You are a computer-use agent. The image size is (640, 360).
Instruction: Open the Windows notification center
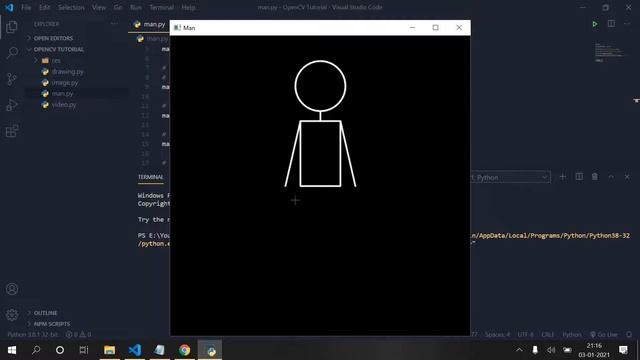point(623,350)
